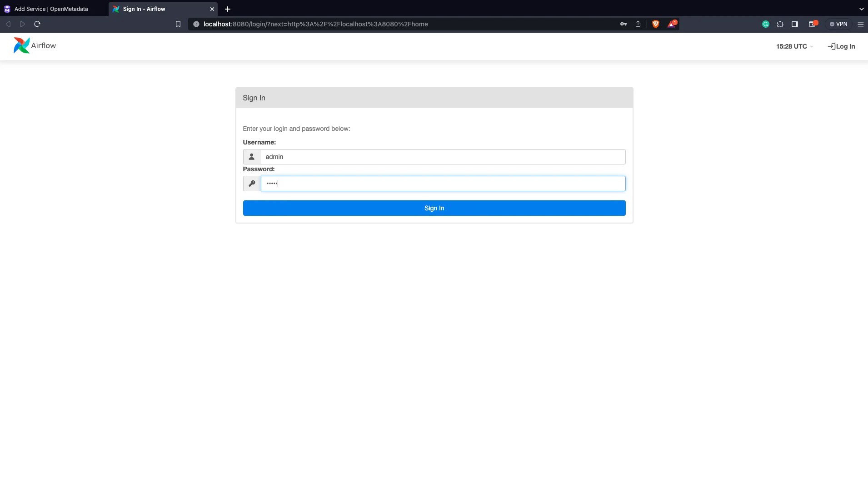Select the Sign In - Airflow tab

pyautogui.click(x=155, y=9)
